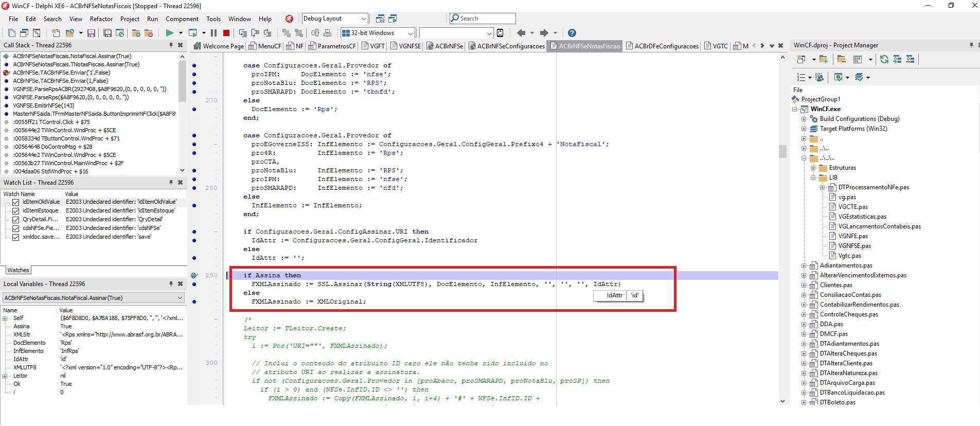Select Clientes.pas in Project Manager tree
Image resolution: width=980 pixels, height=426 pixels.
pos(836,285)
